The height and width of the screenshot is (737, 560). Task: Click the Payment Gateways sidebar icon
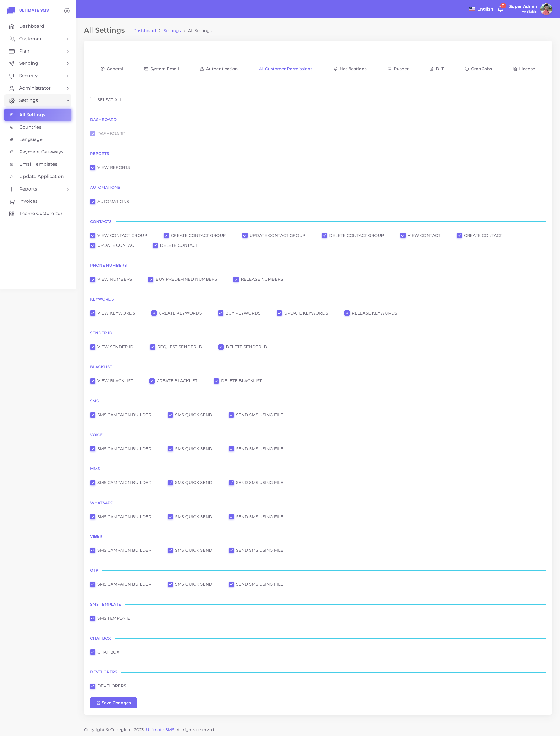12,152
